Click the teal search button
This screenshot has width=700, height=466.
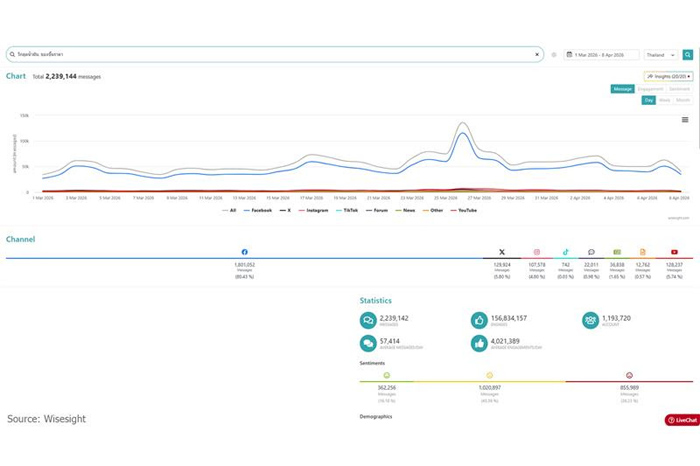[688, 55]
